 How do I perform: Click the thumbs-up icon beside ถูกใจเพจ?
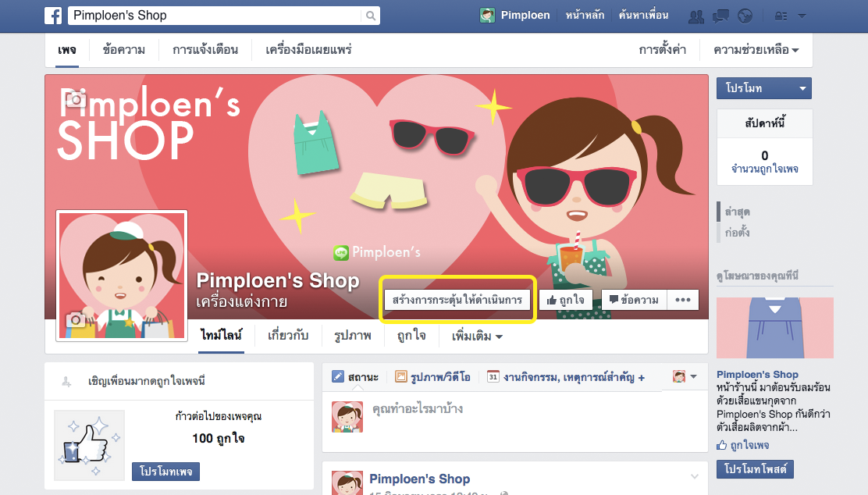722,445
